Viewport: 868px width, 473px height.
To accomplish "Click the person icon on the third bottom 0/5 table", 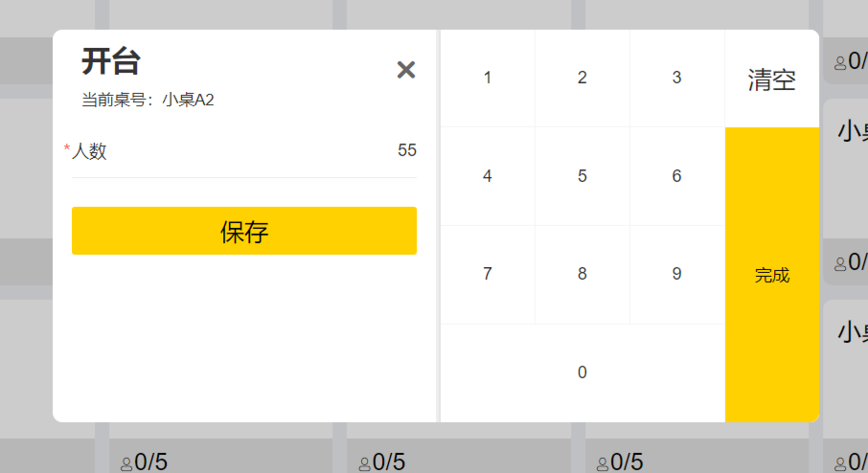I will [x=603, y=463].
